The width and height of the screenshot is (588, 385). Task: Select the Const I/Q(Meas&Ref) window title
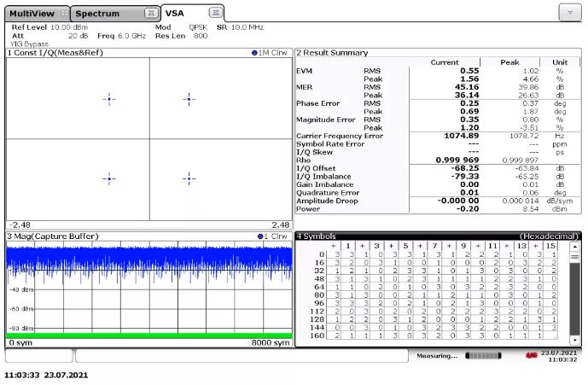[55, 53]
